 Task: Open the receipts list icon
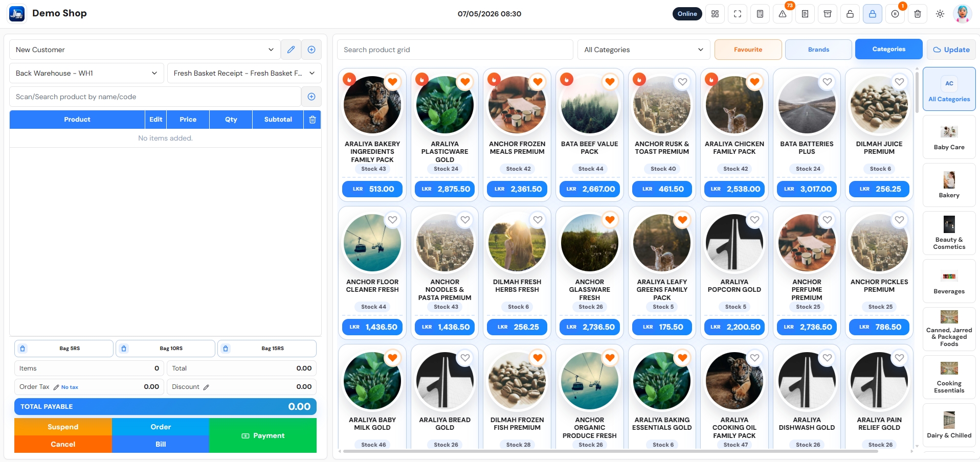point(805,14)
